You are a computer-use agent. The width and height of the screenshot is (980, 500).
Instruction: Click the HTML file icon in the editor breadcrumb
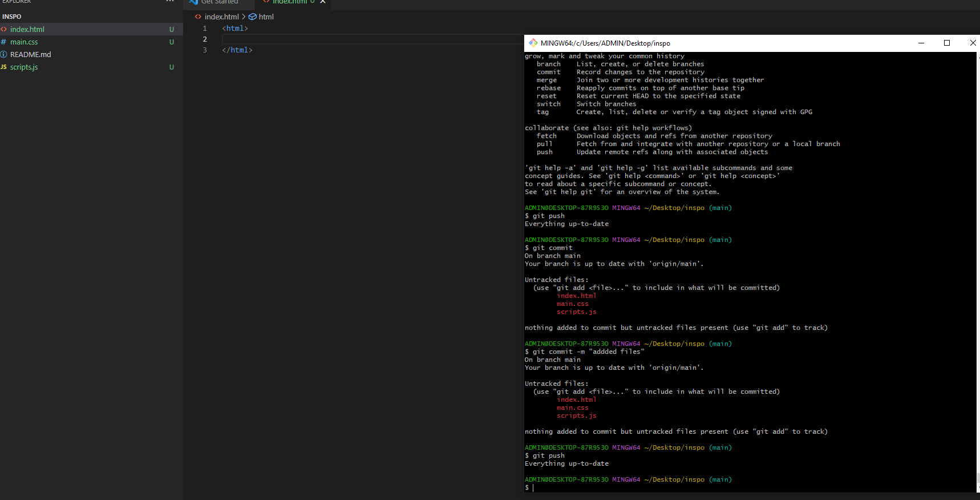point(198,17)
